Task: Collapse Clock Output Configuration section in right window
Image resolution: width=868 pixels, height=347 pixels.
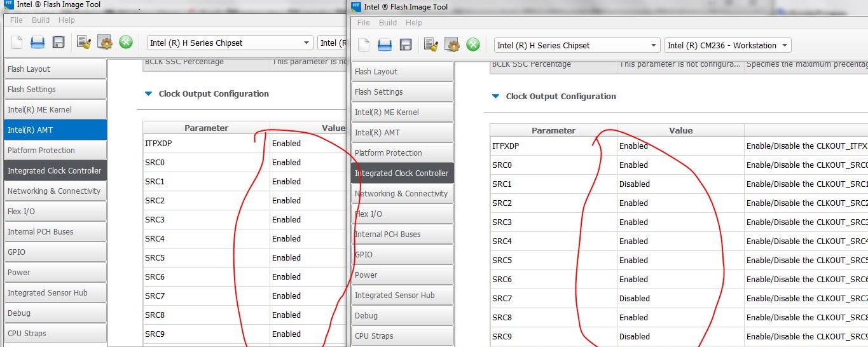Action: (495, 97)
